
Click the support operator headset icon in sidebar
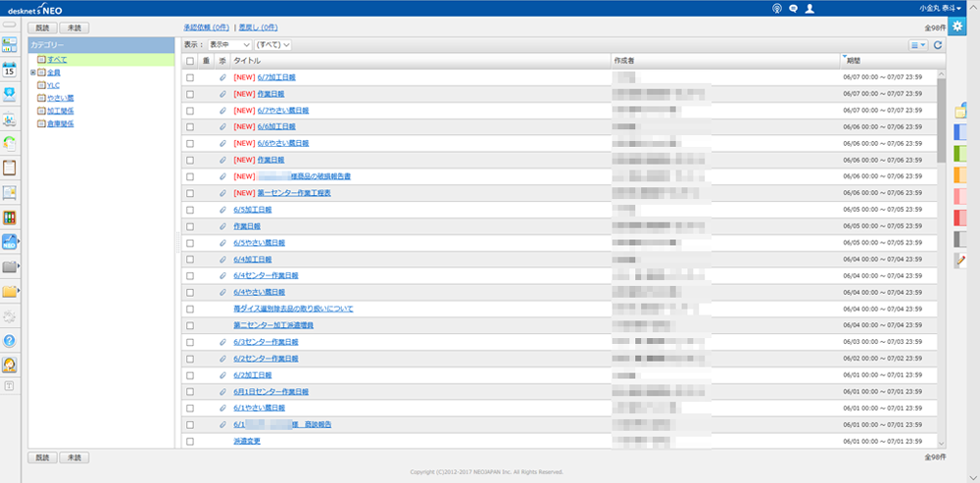[9, 364]
